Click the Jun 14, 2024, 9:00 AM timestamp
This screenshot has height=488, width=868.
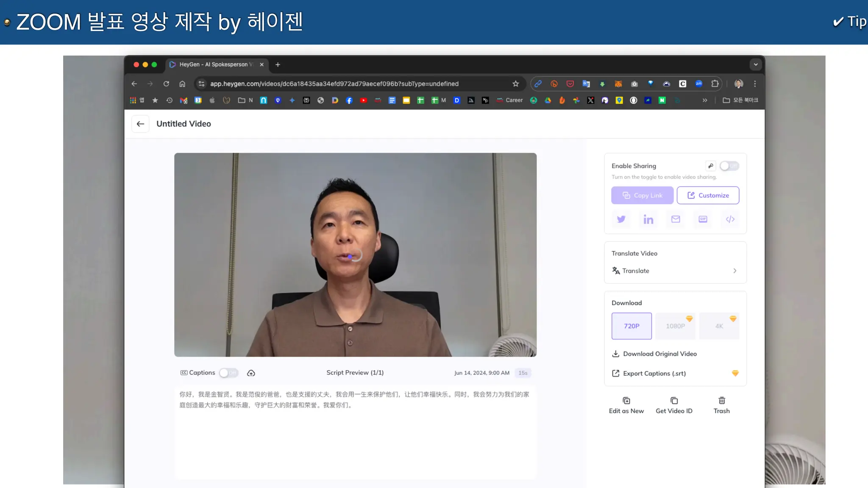[481, 373]
